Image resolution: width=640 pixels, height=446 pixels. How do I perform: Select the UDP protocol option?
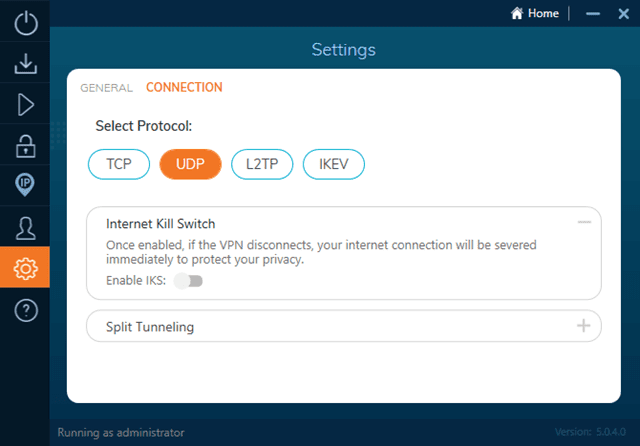coord(190,163)
